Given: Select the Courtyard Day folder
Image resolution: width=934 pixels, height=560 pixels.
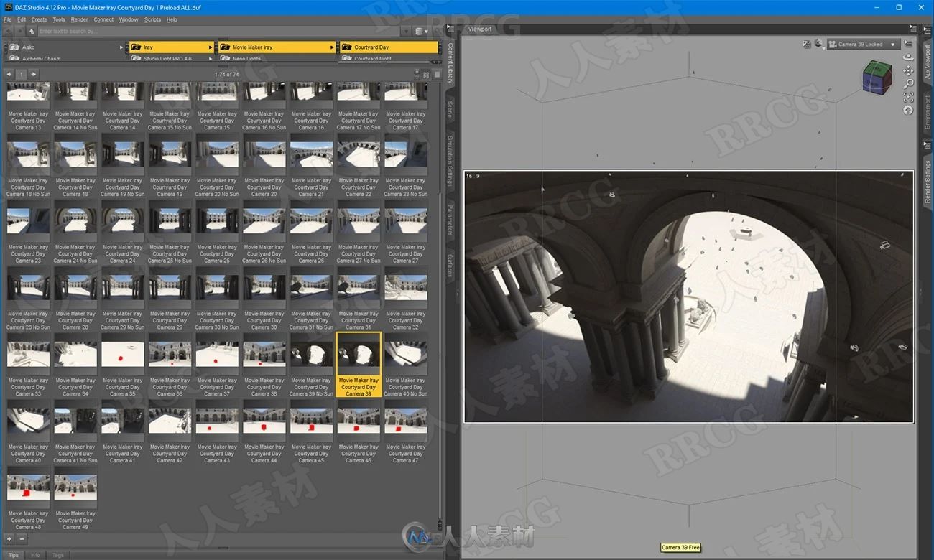Looking at the screenshot, I should click(389, 47).
